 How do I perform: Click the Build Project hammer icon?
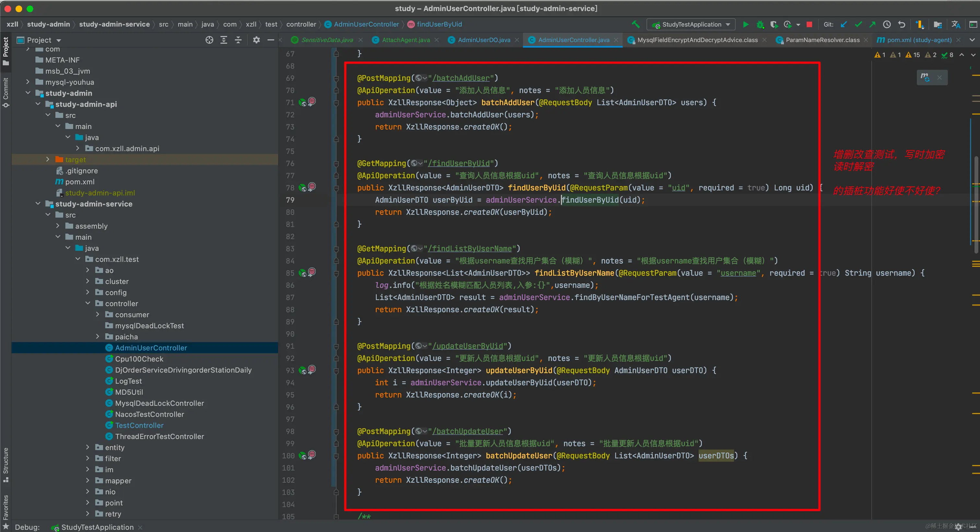point(636,24)
